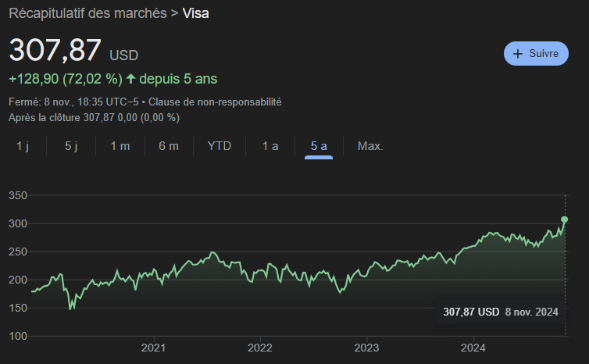Click the green upward arrow icon

[130, 79]
